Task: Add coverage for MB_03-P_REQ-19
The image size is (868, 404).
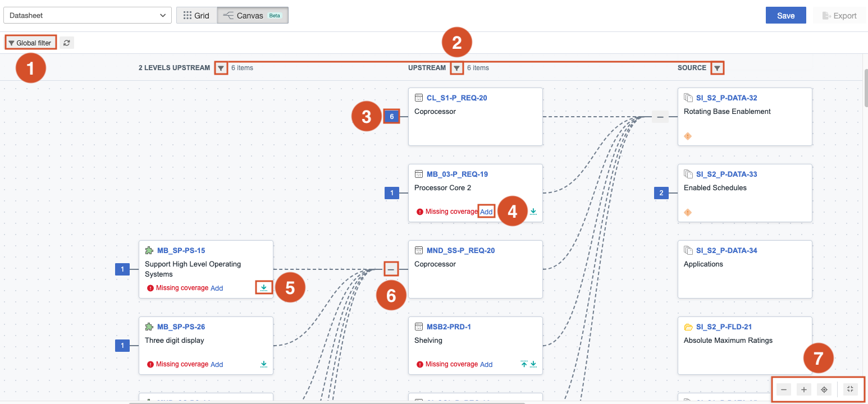Action: [486, 212]
